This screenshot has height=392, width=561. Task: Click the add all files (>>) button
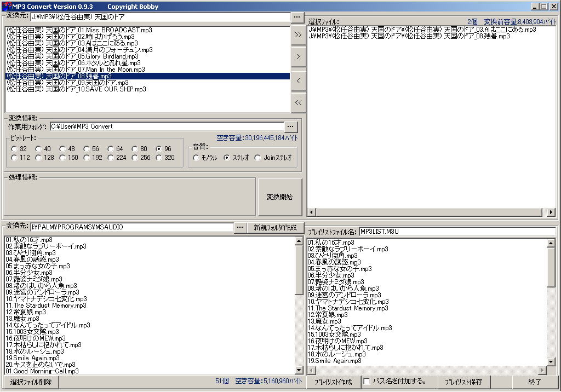click(298, 34)
